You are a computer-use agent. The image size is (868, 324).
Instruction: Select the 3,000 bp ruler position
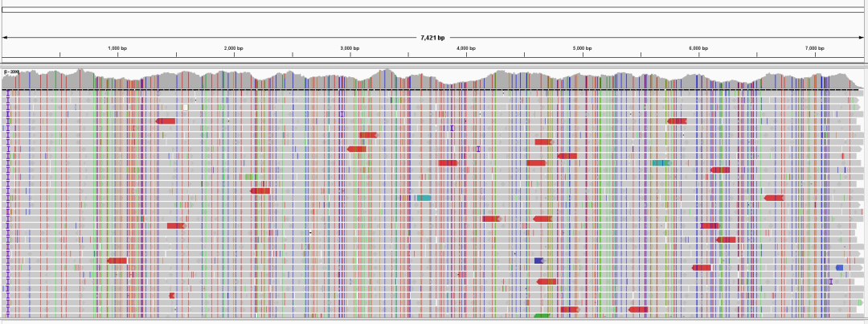(350, 49)
